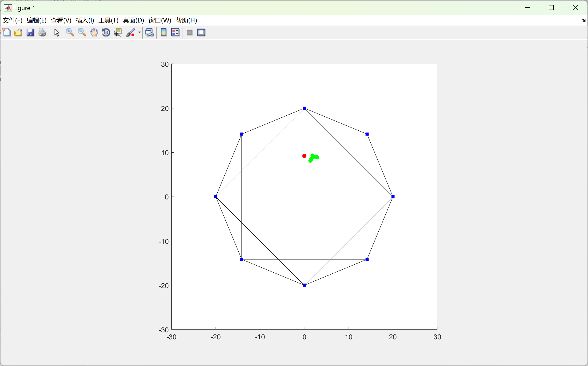Activate the Pan hand tool
The width and height of the screenshot is (588, 366).
tap(94, 33)
